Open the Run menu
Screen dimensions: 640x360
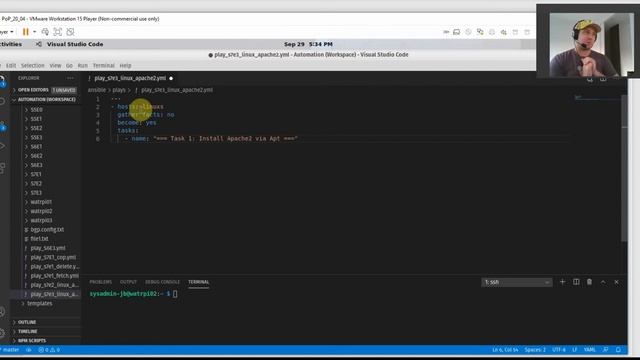pos(82,65)
